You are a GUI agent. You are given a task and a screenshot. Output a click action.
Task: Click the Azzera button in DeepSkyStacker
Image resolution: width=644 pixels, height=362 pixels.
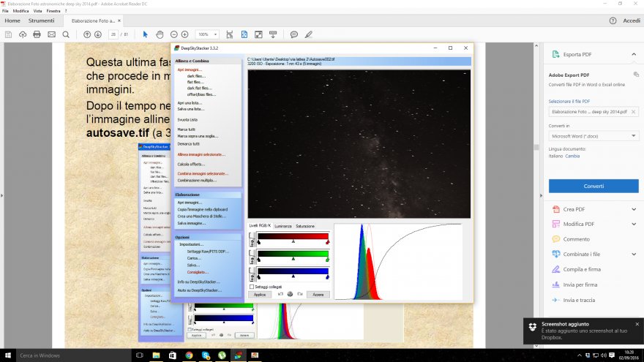click(x=318, y=295)
